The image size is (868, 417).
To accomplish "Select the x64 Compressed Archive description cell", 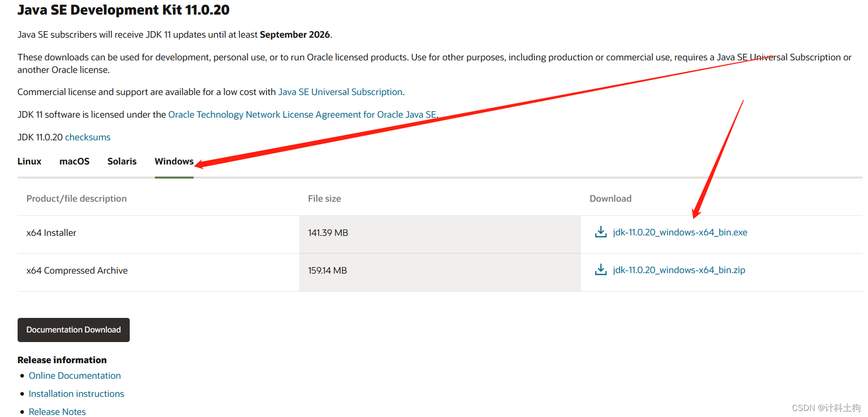I will (x=158, y=272).
